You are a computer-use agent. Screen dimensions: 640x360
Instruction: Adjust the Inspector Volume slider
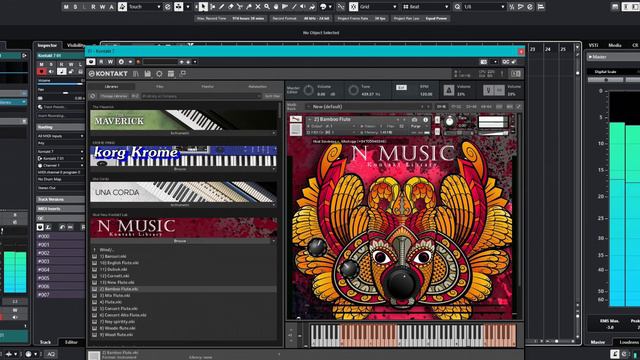click(60, 84)
